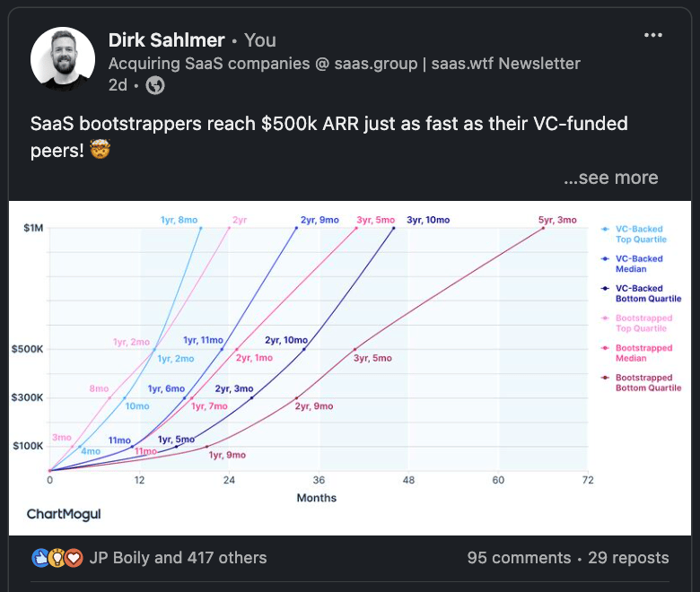Click the globe public visibility icon
This screenshot has width=700, height=592.
[155, 85]
